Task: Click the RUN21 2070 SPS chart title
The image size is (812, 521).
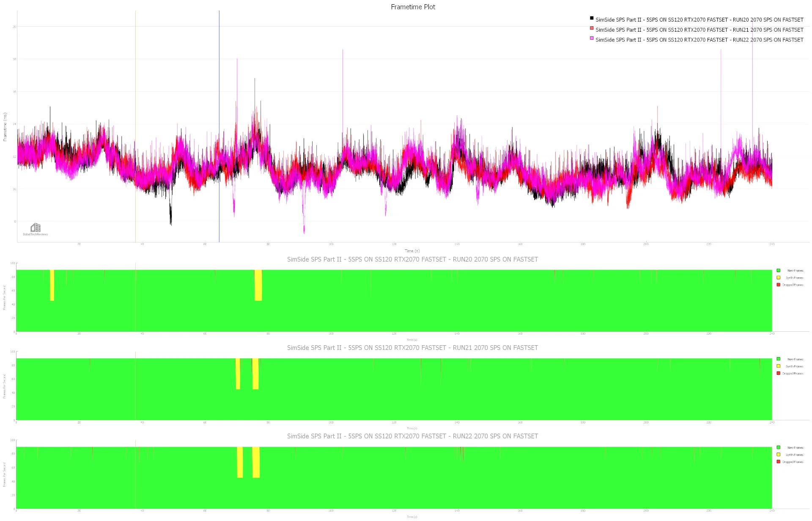Action: pos(412,348)
